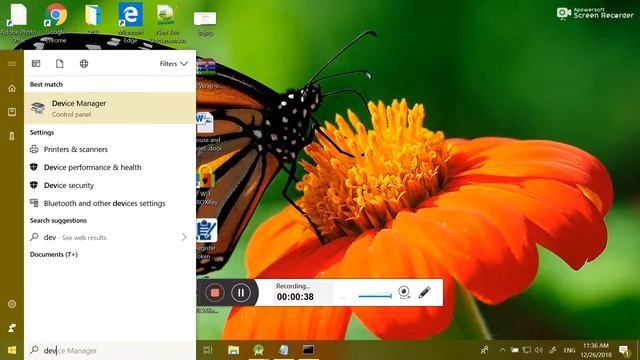Select the Microsoft Edge desktop icon
The image size is (640, 360).
(131, 22)
